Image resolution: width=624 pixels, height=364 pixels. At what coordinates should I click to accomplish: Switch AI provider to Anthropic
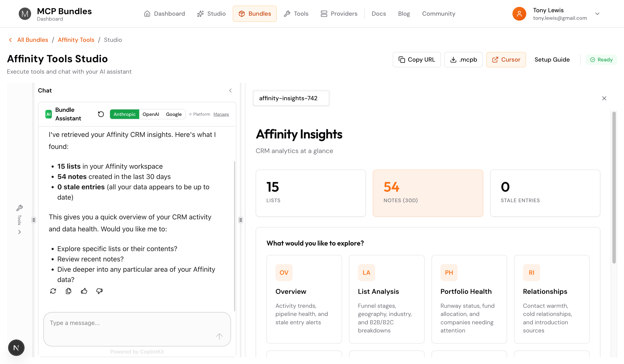(x=124, y=114)
